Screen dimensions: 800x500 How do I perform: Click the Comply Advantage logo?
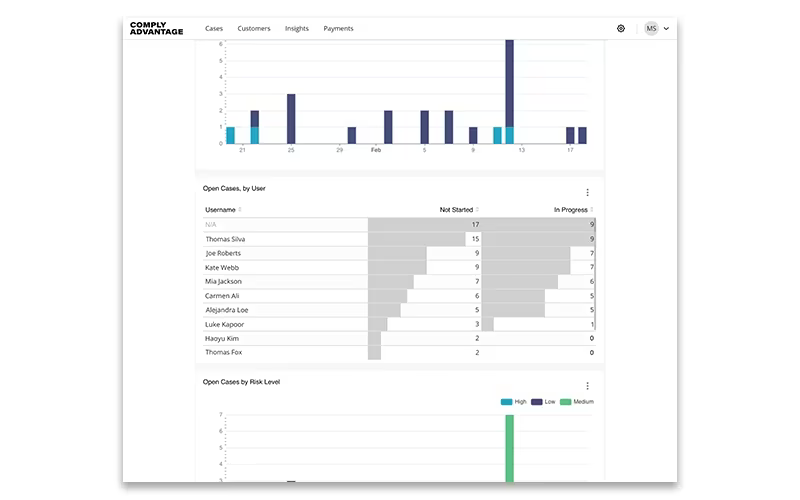156,28
